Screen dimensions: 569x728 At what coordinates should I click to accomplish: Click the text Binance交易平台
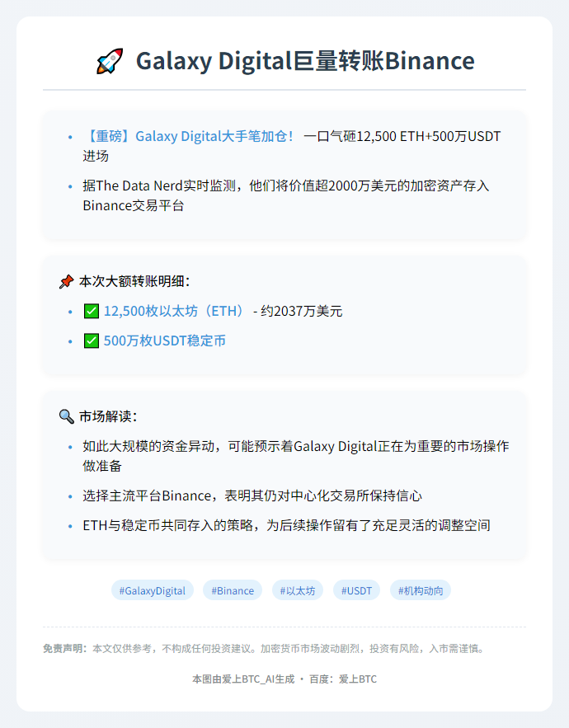(x=134, y=205)
